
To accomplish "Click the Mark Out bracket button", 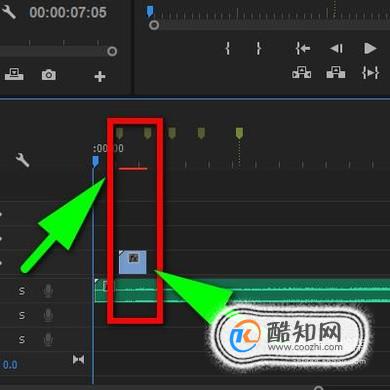I will pyautogui.click(x=259, y=49).
